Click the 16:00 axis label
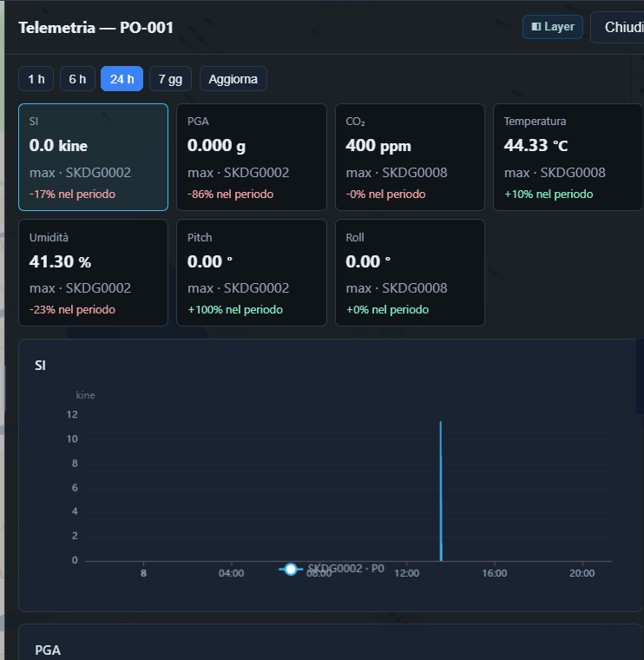Viewport: 644px width, 660px height. click(x=495, y=573)
